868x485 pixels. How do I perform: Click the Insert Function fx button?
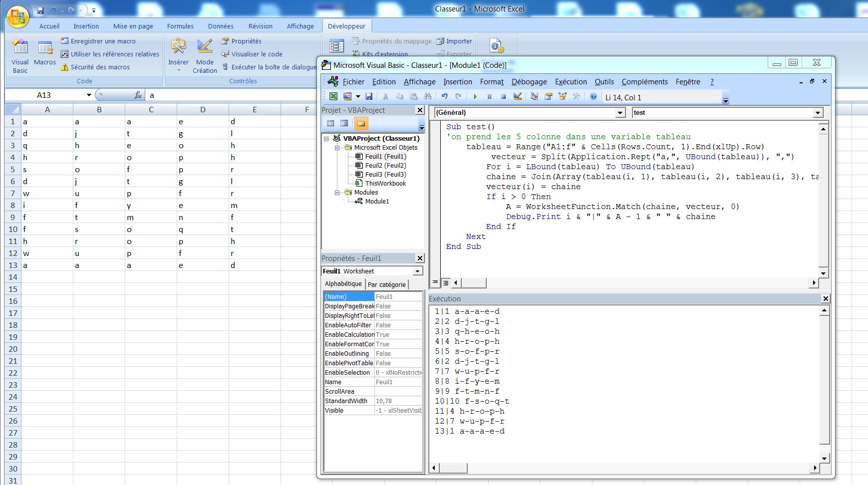coord(138,95)
